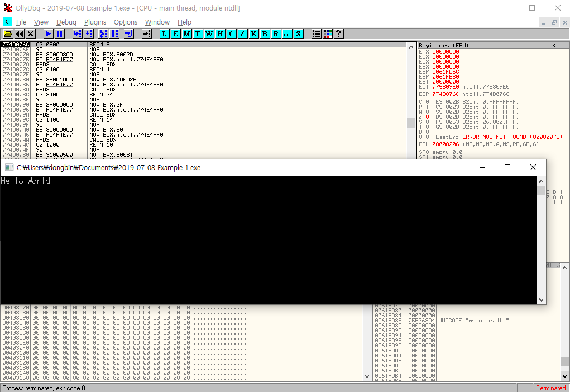This screenshot has width=570, height=392.
Task: Open the Log window with L button
Action: coord(164,34)
